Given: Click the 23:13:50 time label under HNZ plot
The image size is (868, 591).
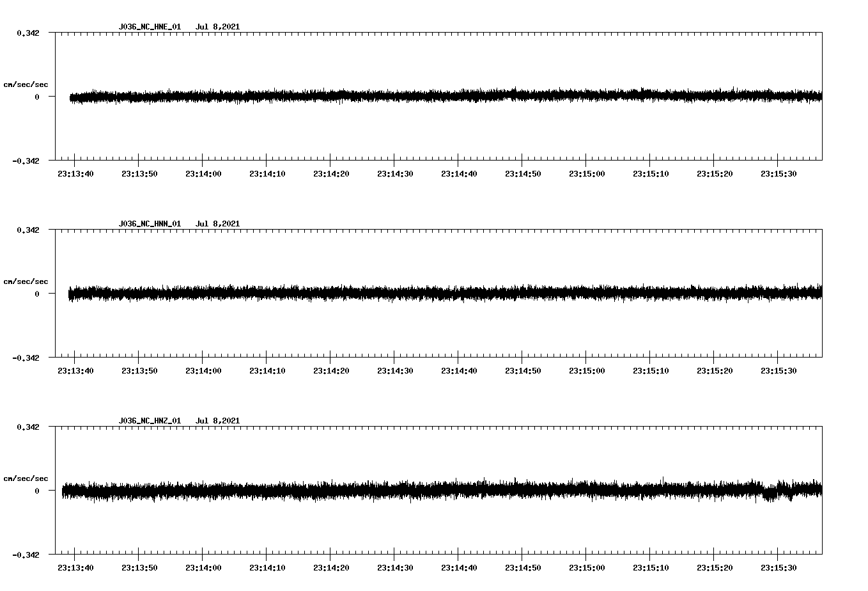Looking at the screenshot, I should click(139, 568).
